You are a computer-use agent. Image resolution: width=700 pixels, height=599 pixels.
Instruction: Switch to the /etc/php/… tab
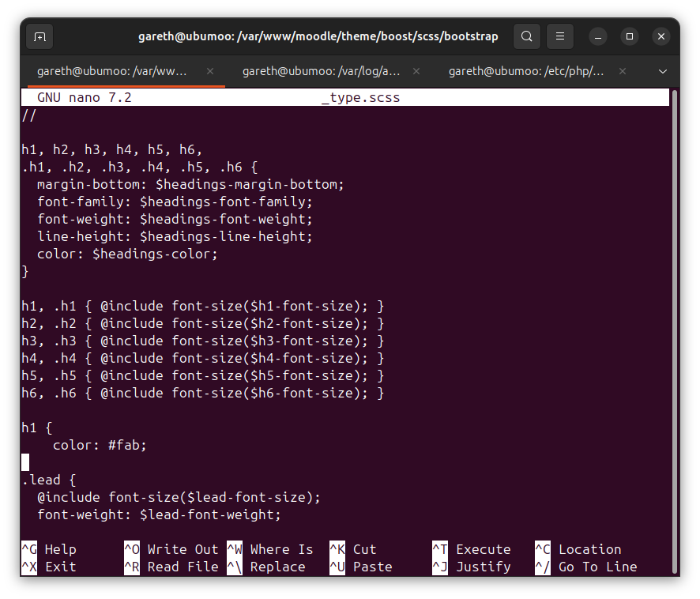coord(526,71)
